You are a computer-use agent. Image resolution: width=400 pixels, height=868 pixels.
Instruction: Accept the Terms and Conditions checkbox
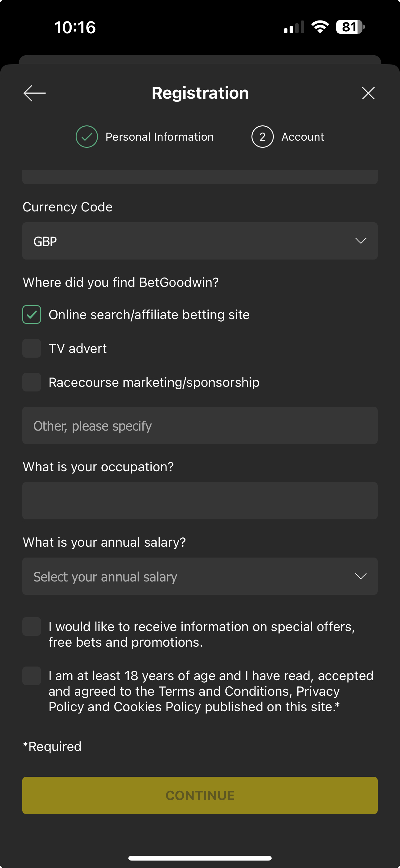click(x=31, y=675)
